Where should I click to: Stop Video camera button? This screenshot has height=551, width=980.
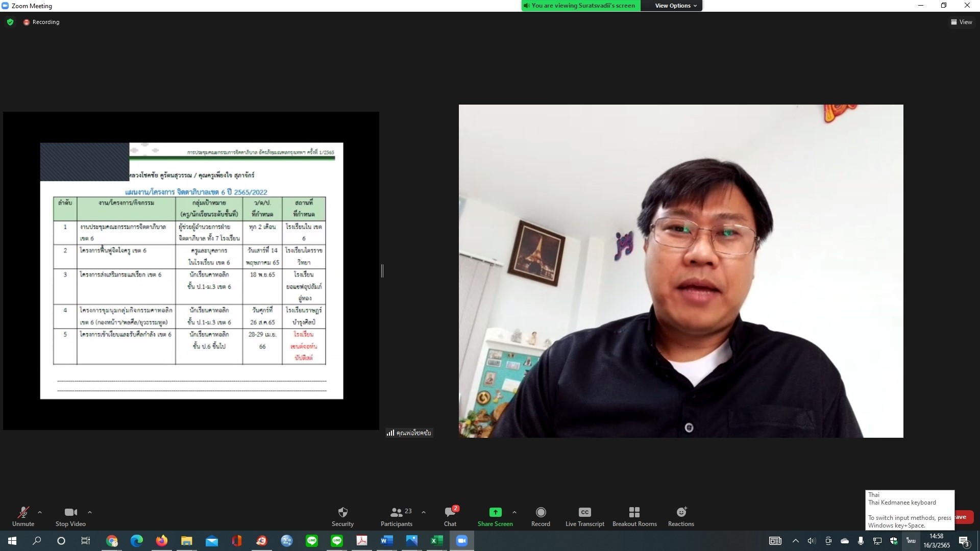point(70,516)
